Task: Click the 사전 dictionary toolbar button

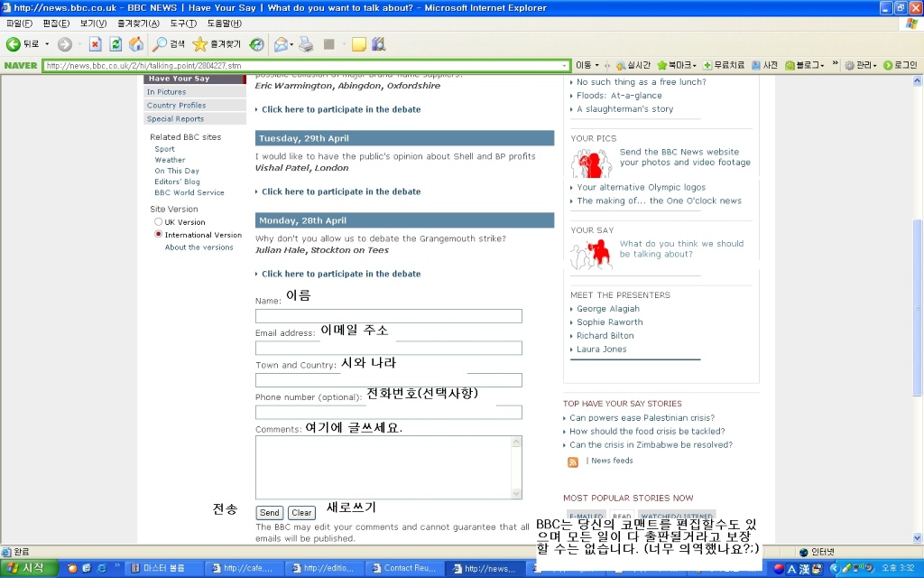Action: [x=764, y=65]
